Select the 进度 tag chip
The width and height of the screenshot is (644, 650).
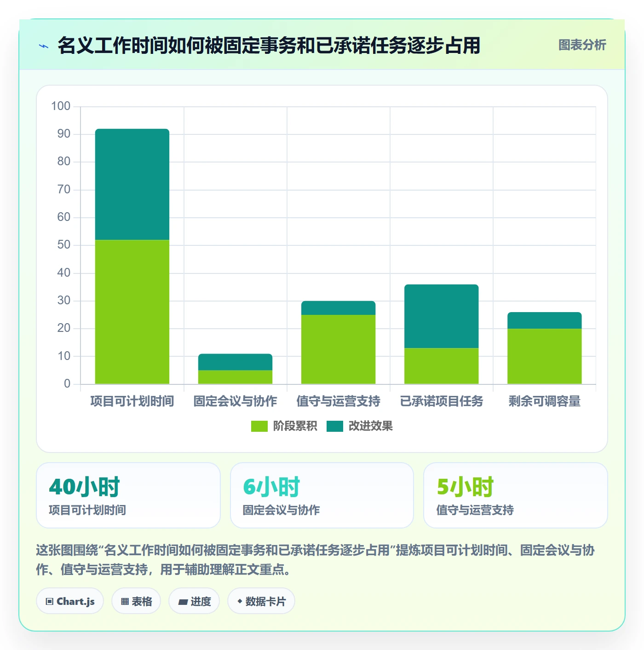pos(194,601)
